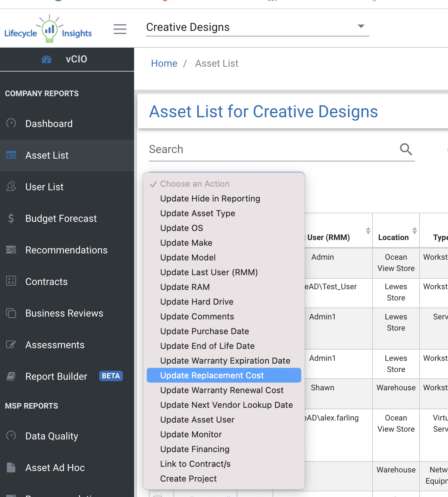Viewport: 448px width, 497px height.
Task: Open Budget Forecast page
Action: pos(67,218)
